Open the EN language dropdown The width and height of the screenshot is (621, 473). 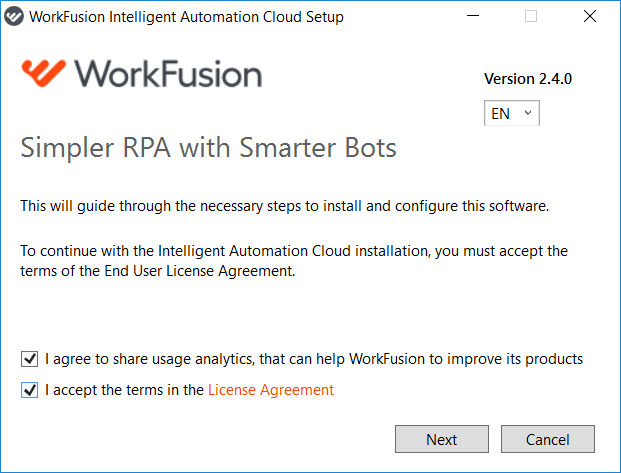coord(512,113)
